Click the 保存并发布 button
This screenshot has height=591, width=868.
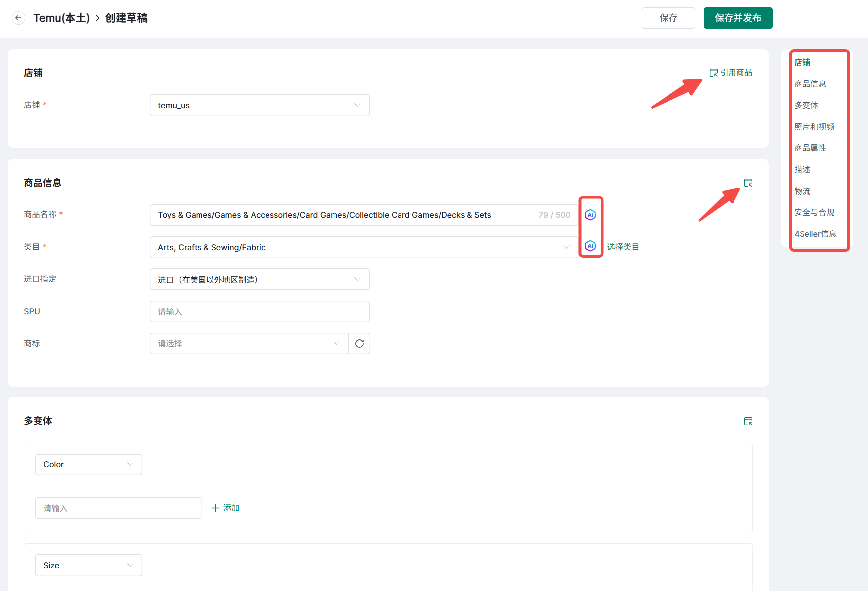737,18
